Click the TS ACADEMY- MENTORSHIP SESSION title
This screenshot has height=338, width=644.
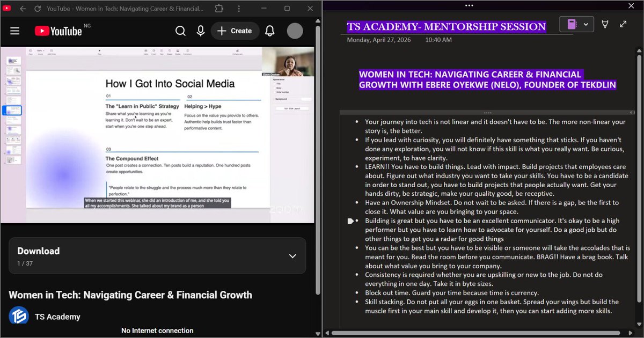coord(447,27)
